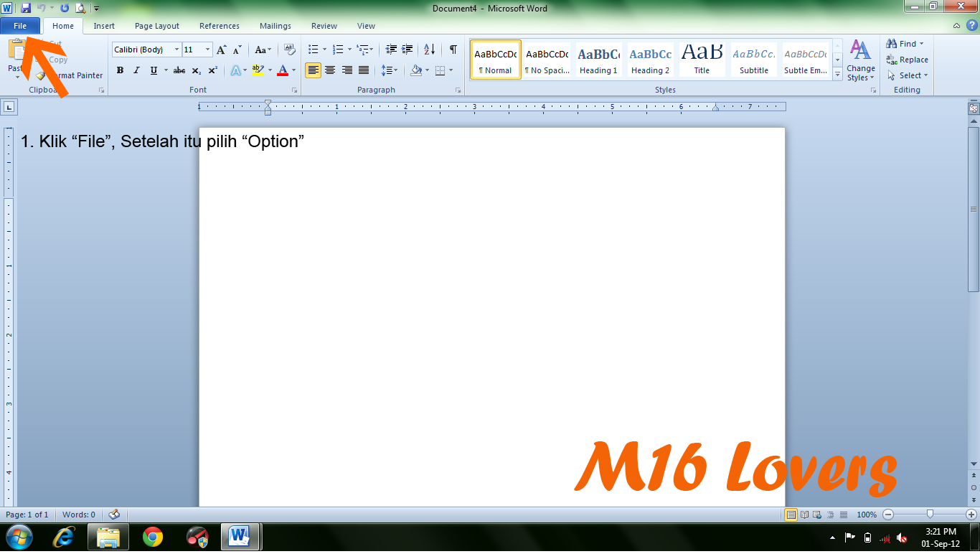Switch to the Page Layout tab

[x=157, y=26]
